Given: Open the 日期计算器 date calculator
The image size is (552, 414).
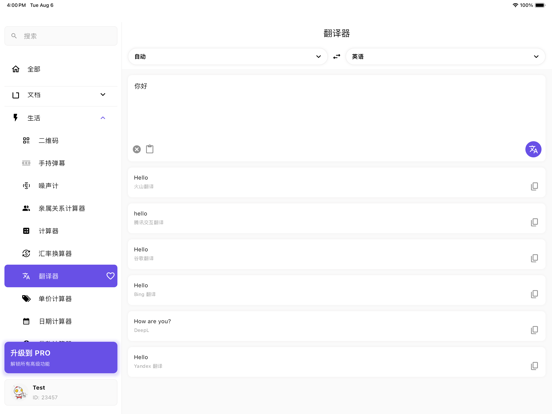Looking at the screenshot, I should 61,321.
